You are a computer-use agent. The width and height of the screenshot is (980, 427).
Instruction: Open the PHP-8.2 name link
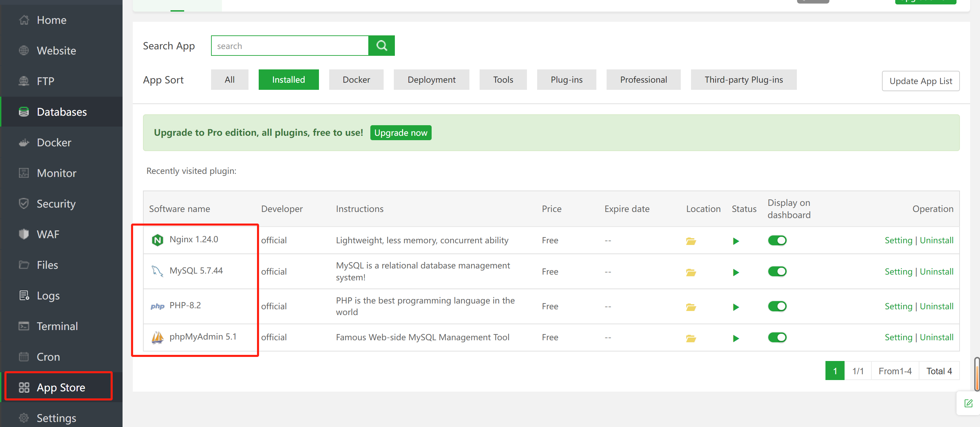[x=185, y=305]
